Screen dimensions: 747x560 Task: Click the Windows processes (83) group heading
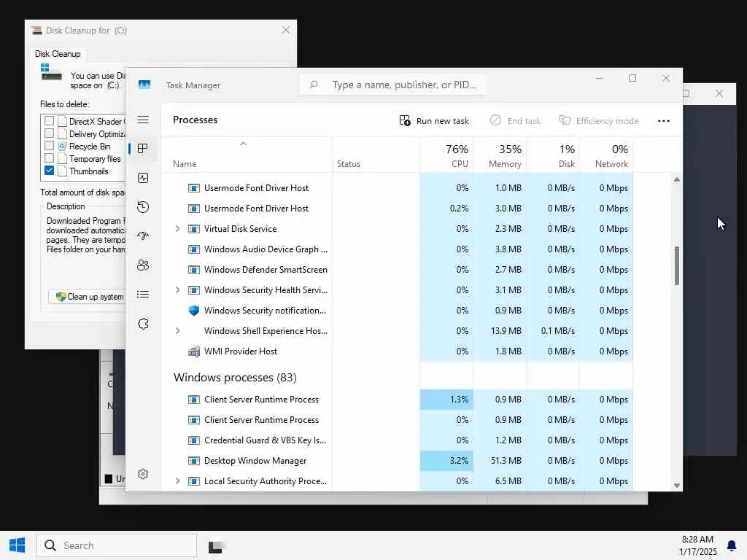pyautogui.click(x=235, y=378)
